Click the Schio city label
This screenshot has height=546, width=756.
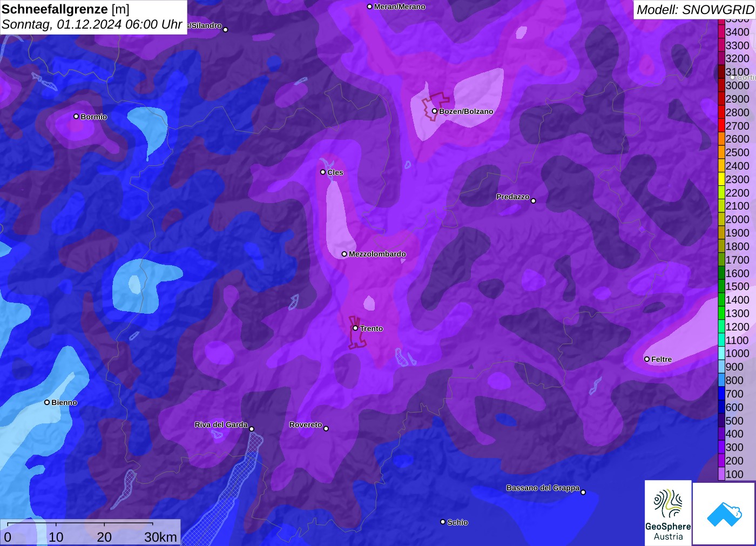[x=457, y=522]
